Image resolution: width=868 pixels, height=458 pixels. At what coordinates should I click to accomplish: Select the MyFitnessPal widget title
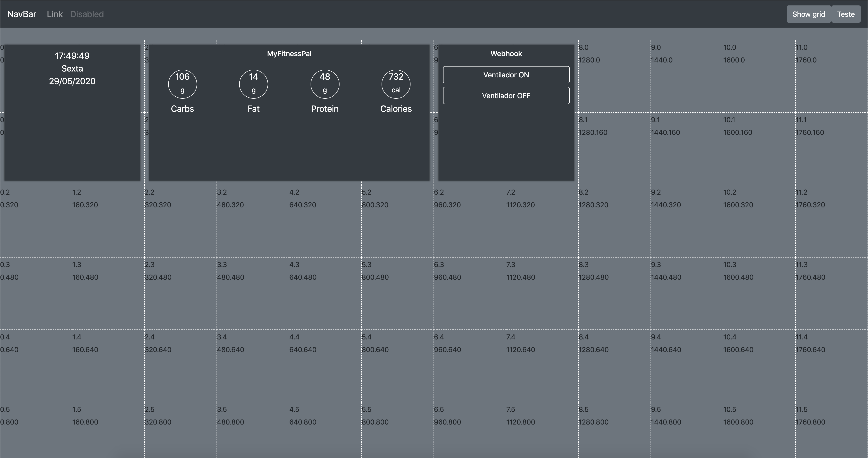tap(289, 54)
